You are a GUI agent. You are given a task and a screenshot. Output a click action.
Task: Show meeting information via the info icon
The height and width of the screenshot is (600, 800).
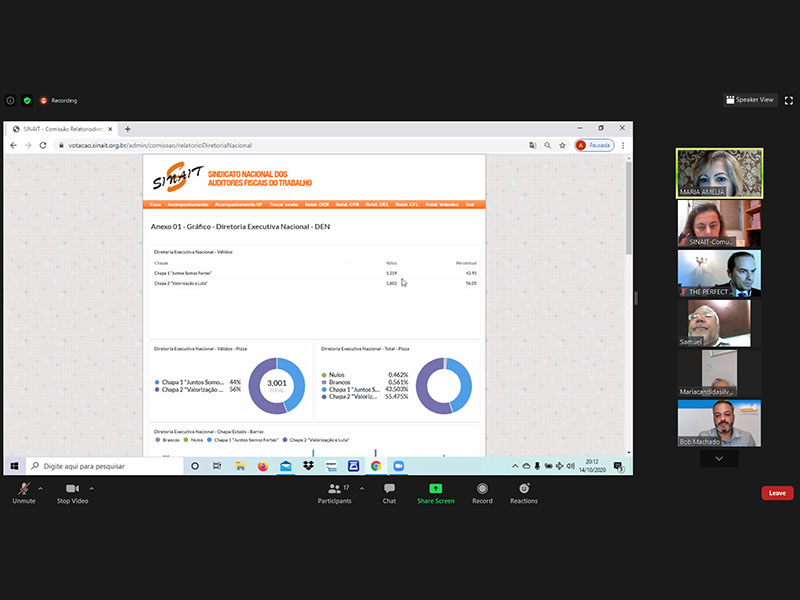pos(11,100)
